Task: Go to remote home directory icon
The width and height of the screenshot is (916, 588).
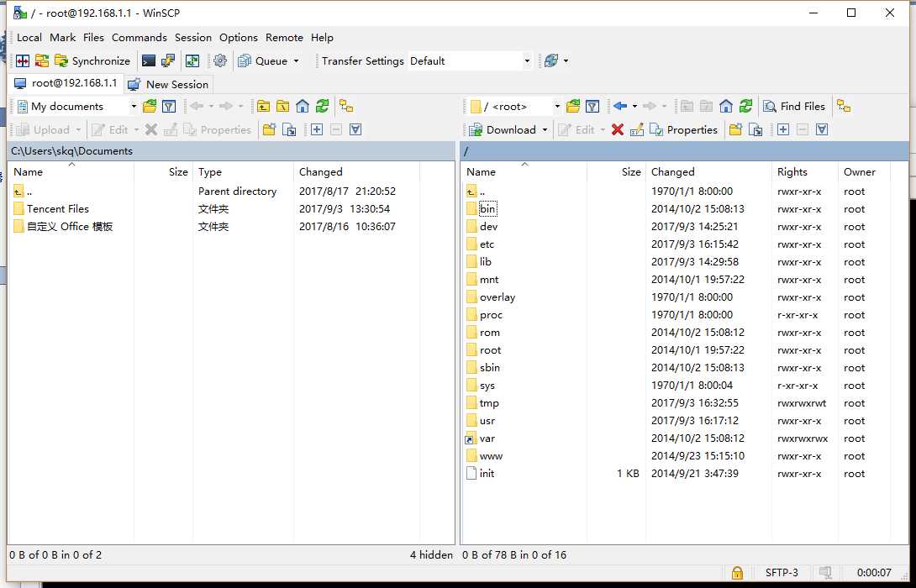Action: pyautogui.click(x=725, y=107)
